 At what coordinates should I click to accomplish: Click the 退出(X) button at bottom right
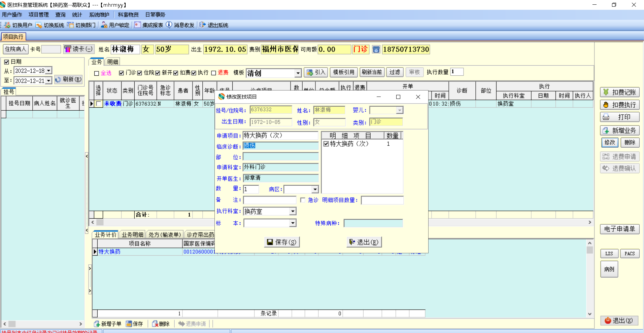click(619, 321)
